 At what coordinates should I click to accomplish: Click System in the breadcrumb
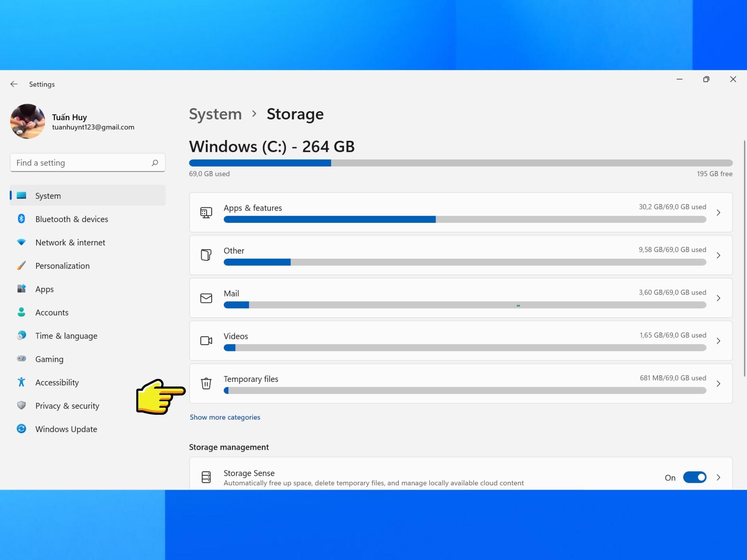[216, 114]
